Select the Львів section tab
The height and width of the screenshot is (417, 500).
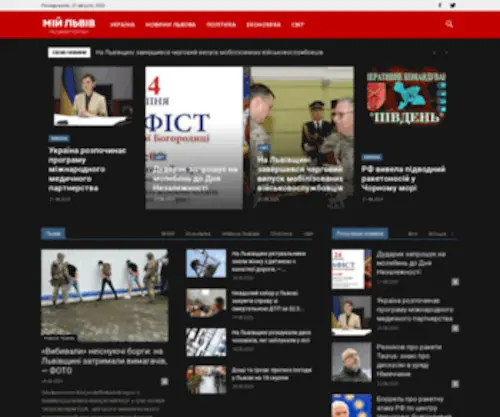53,233
